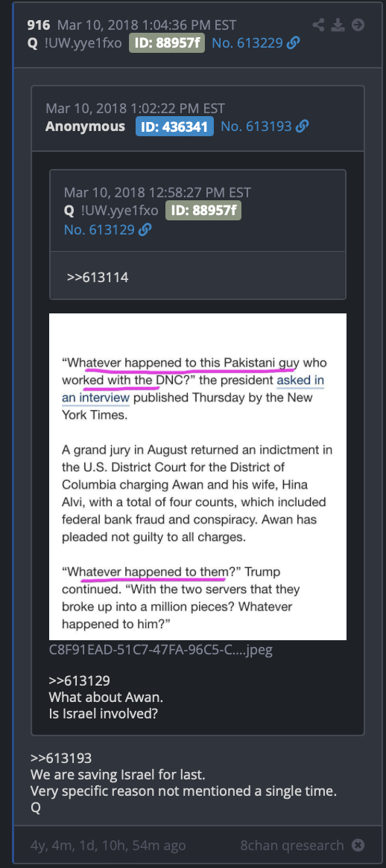Click chain link icon beside No. 613229
The height and width of the screenshot is (868, 386).
(294, 42)
